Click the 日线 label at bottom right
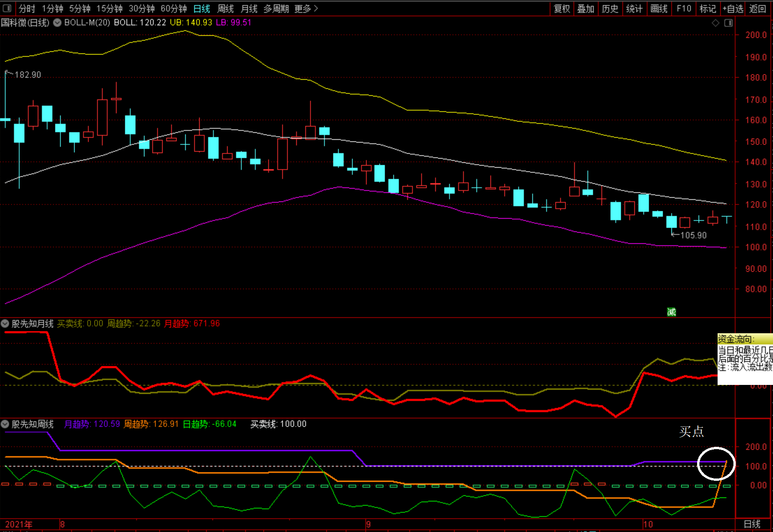The height and width of the screenshot is (532, 773). (x=752, y=524)
